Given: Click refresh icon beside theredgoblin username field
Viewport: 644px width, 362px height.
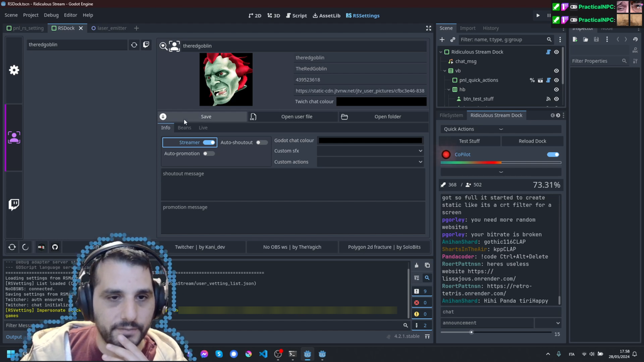Looking at the screenshot, I should point(134,45).
